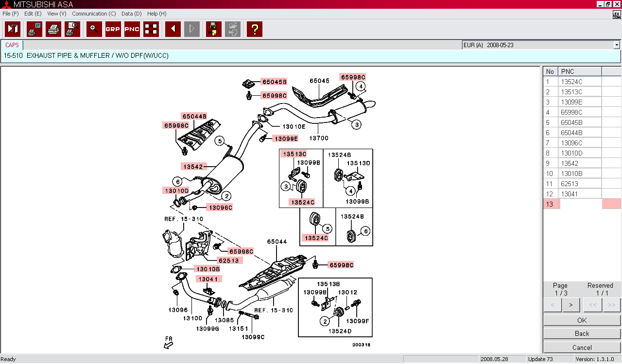Open the File (F) menu
Screen dimensions: 622x364
[10, 14]
